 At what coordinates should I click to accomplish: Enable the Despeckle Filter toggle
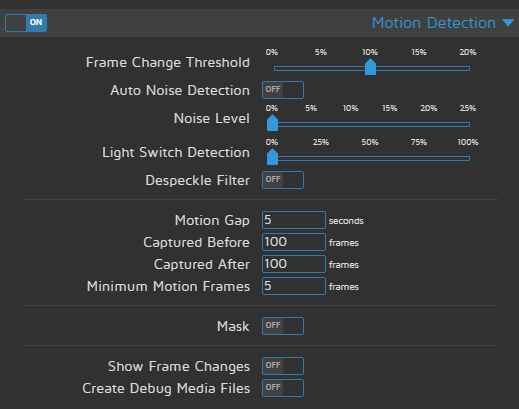(x=283, y=180)
